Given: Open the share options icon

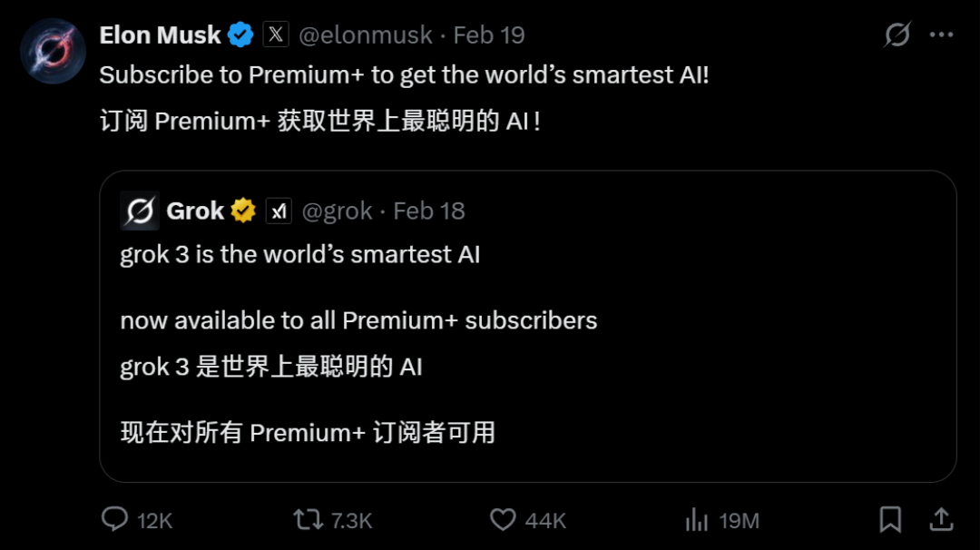Looking at the screenshot, I should tap(941, 520).
